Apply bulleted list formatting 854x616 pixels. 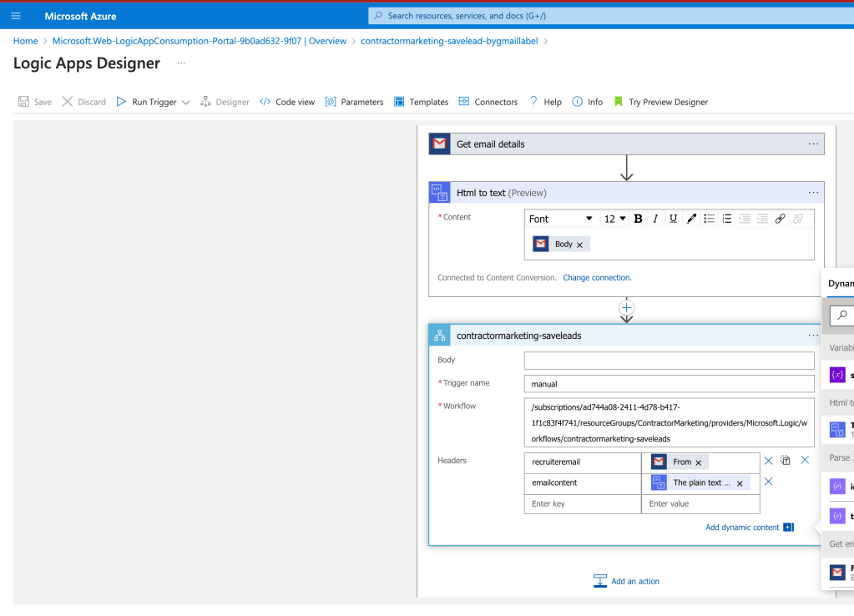click(709, 219)
